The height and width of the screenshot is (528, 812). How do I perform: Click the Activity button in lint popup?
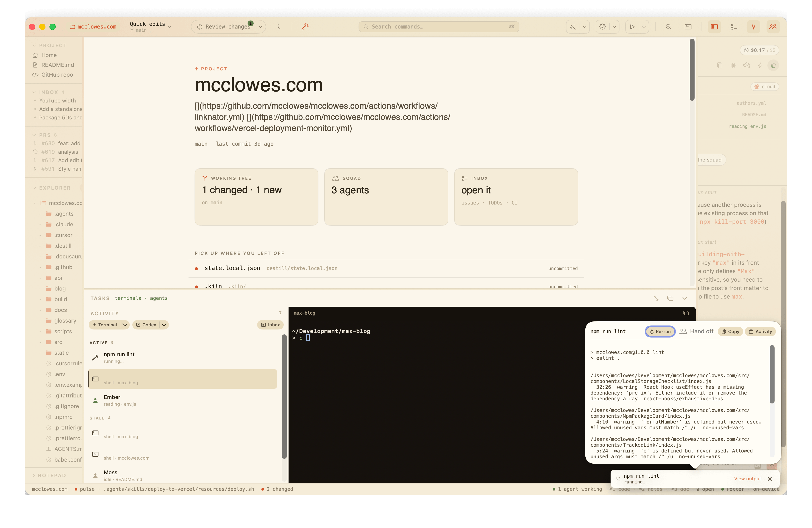(761, 331)
